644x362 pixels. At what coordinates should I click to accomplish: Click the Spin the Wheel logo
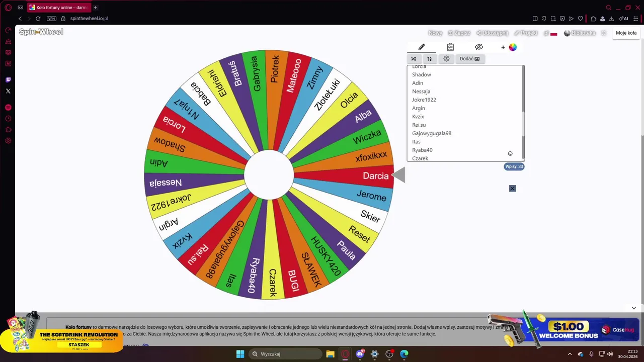pos(41,32)
